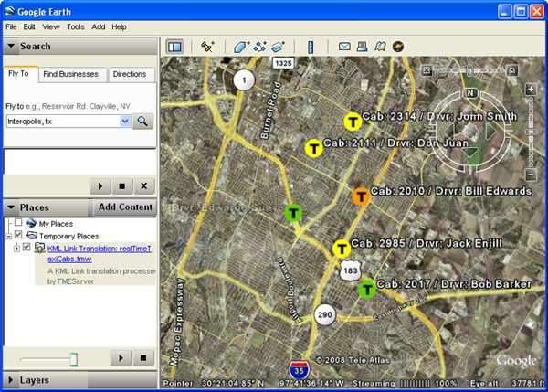548x392 pixels.
Task: Zoom out with the minus button
Action: (531, 175)
